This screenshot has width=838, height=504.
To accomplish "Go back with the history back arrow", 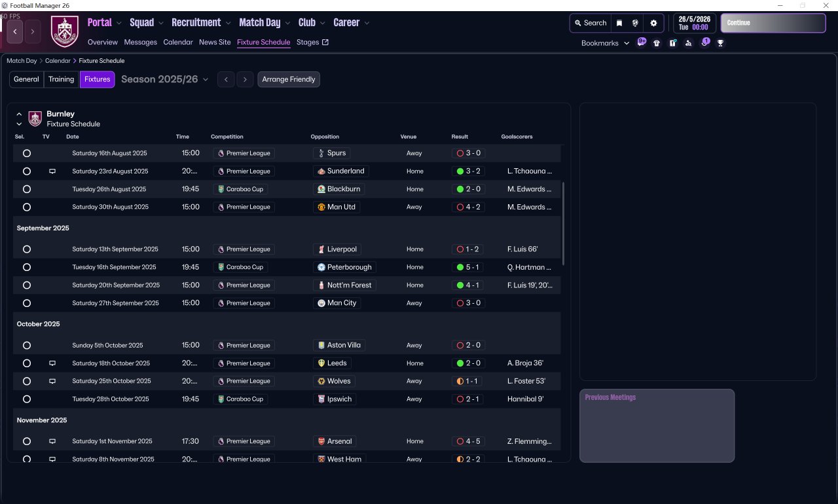I will 15,31.
